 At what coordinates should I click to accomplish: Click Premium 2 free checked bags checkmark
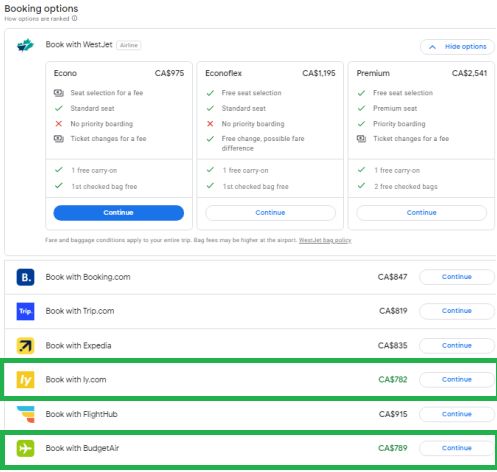point(361,186)
